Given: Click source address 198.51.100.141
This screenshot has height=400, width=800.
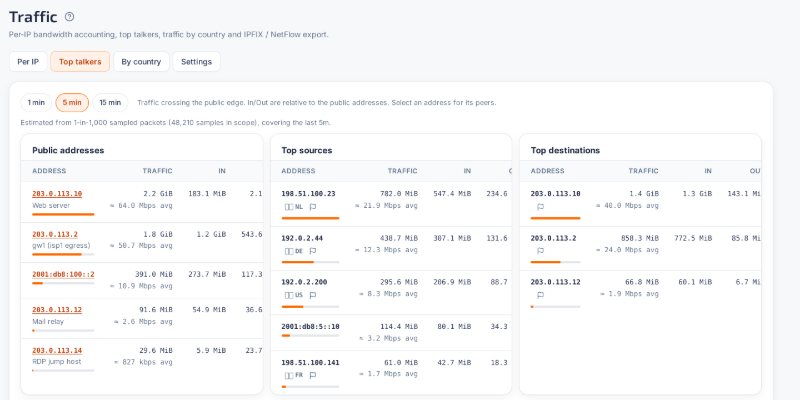Looking at the screenshot, I should click(x=311, y=363).
